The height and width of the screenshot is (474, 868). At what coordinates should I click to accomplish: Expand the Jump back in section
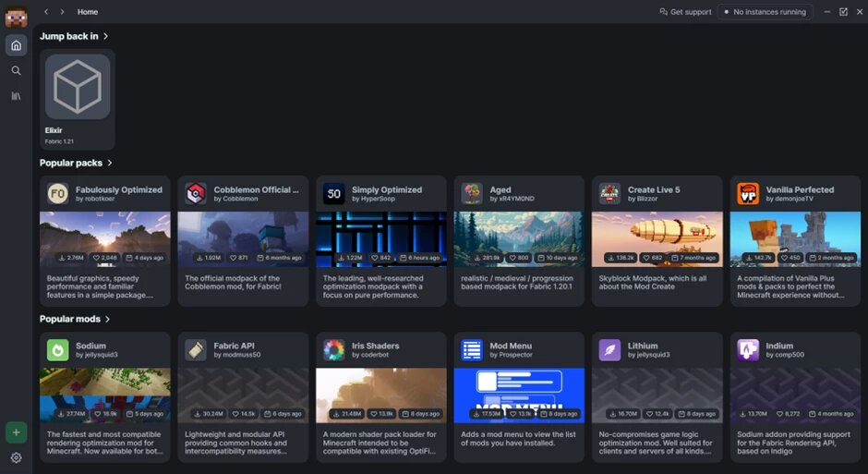[x=74, y=36]
